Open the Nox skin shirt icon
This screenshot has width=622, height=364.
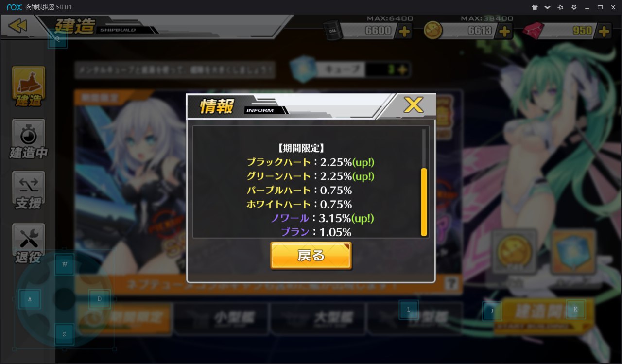[535, 7]
